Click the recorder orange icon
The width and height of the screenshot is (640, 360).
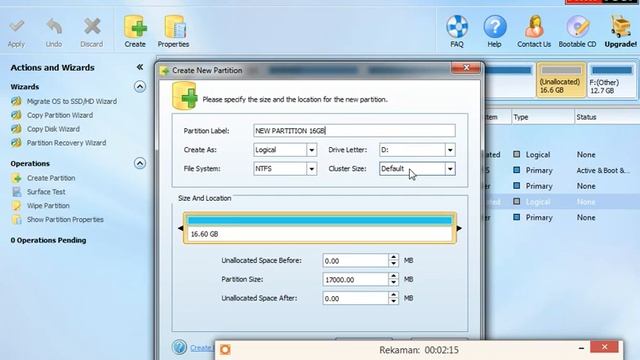(x=225, y=349)
